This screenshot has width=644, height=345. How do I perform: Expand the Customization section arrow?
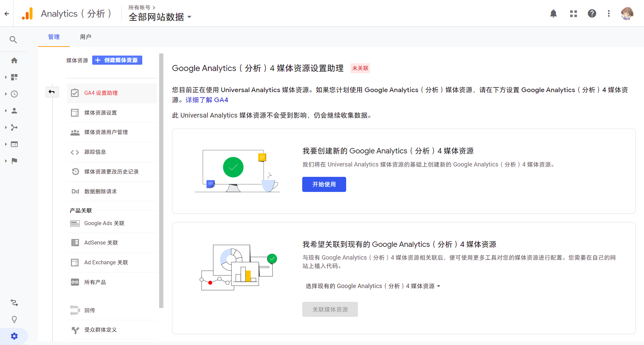[6, 77]
